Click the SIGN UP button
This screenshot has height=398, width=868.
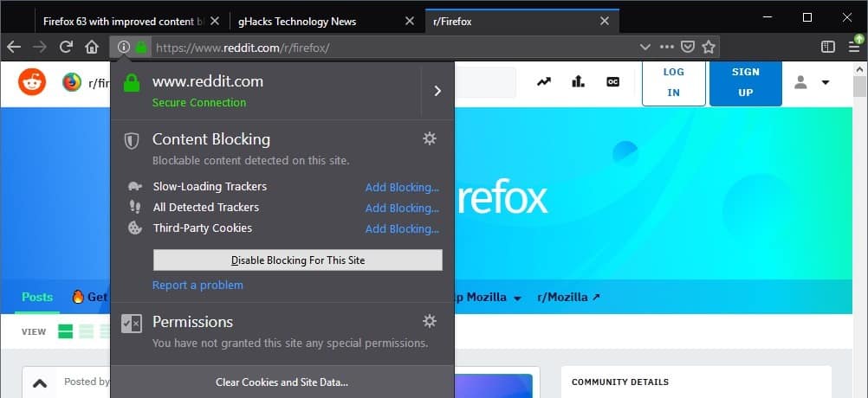click(x=746, y=83)
